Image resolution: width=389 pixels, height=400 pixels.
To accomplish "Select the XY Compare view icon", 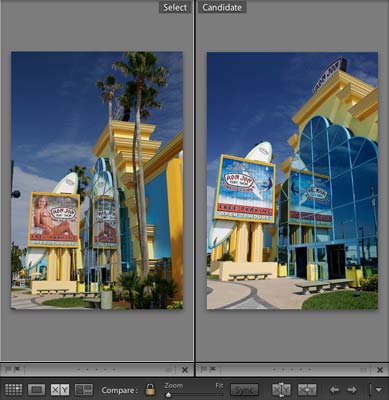I will (60, 389).
